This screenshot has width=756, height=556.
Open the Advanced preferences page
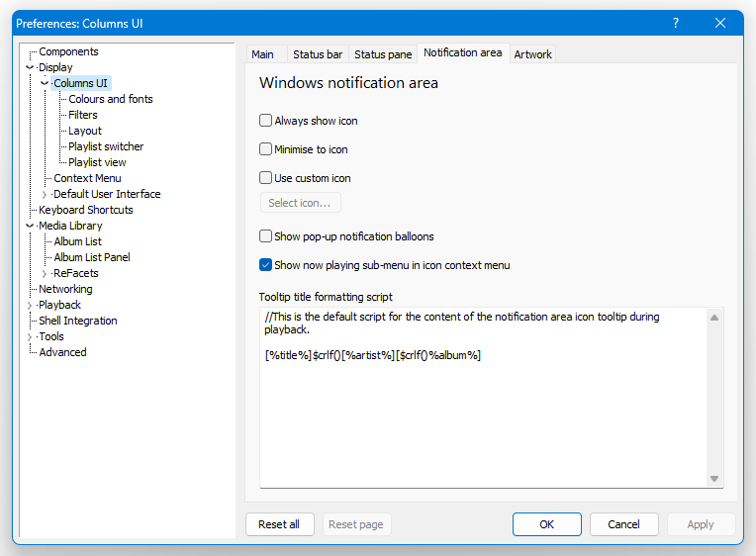pos(62,352)
